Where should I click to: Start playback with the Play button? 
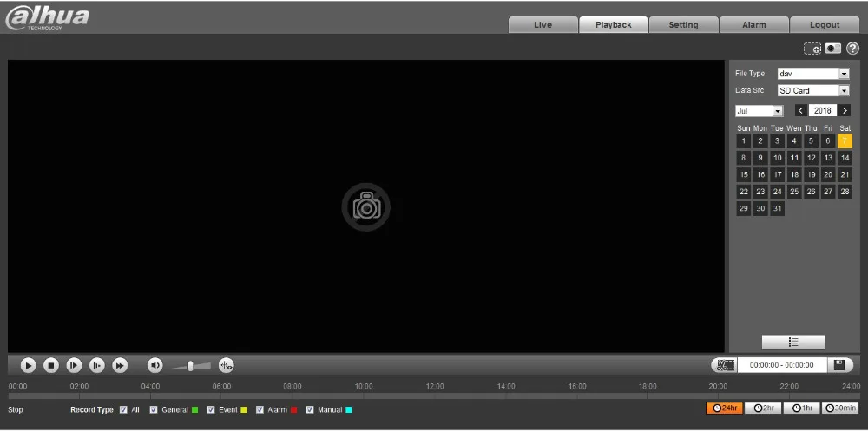click(29, 365)
